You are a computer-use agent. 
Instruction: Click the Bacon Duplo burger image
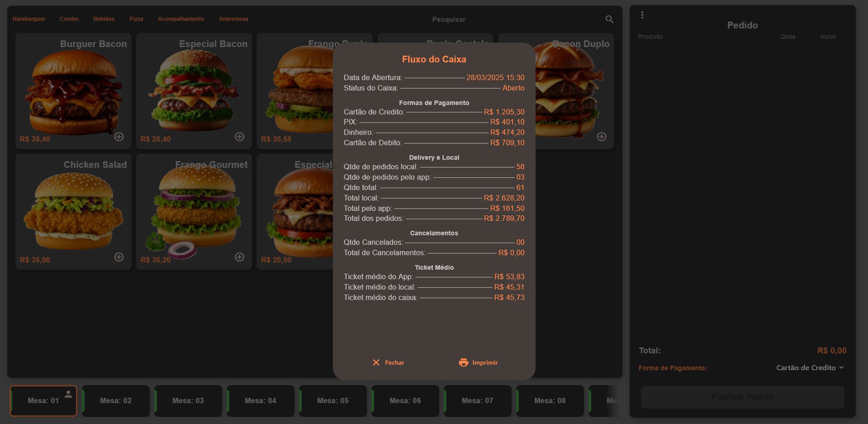[x=569, y=91]
